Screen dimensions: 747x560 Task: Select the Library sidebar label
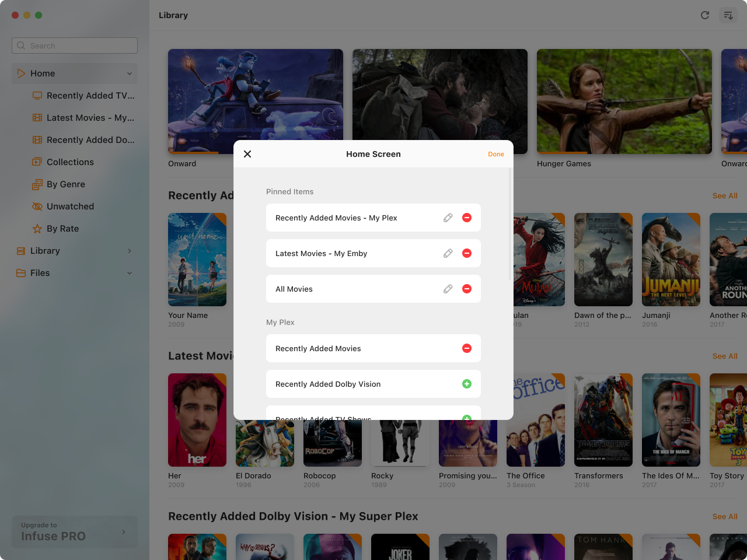tap(45, 251)
